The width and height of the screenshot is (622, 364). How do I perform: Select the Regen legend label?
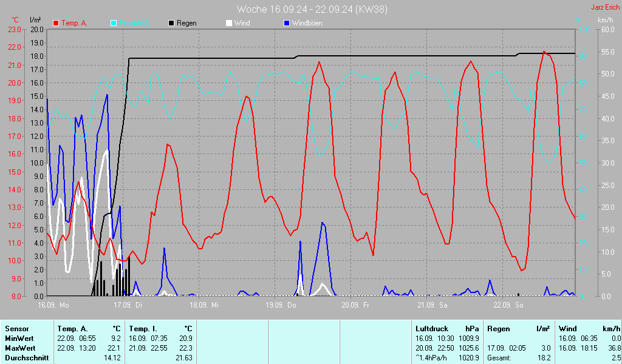click(x=186, y=23)
